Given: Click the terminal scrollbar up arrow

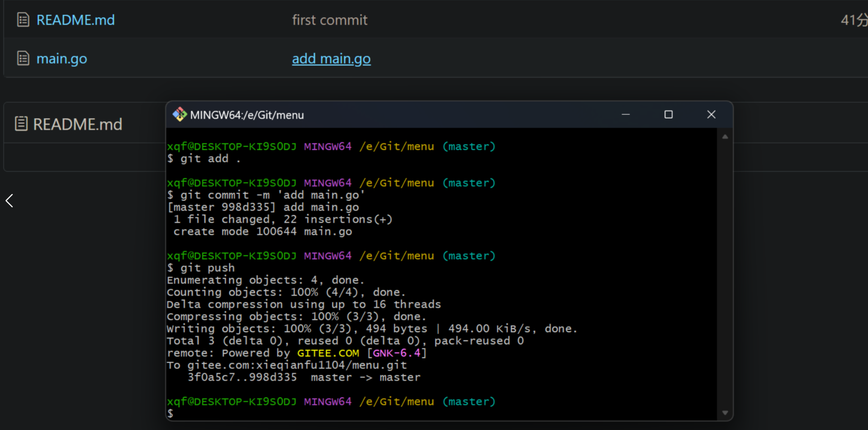Looking at the screenshot, I should pyautogui.click(x=725, y=137).
